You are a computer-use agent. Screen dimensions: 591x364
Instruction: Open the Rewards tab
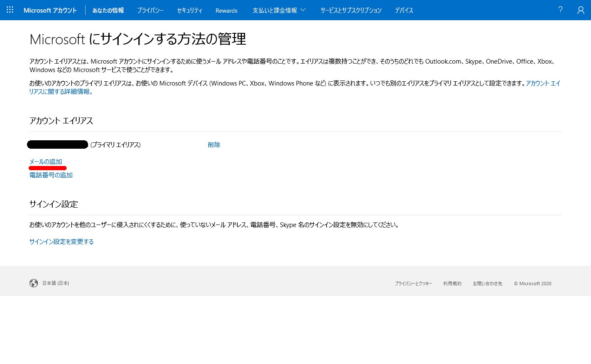[x=226, y=11]
